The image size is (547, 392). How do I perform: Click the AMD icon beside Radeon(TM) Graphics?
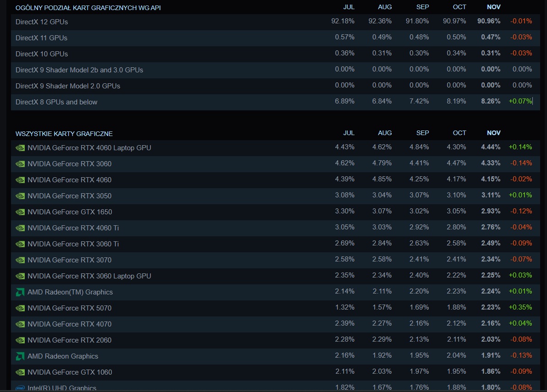[20, 292]
